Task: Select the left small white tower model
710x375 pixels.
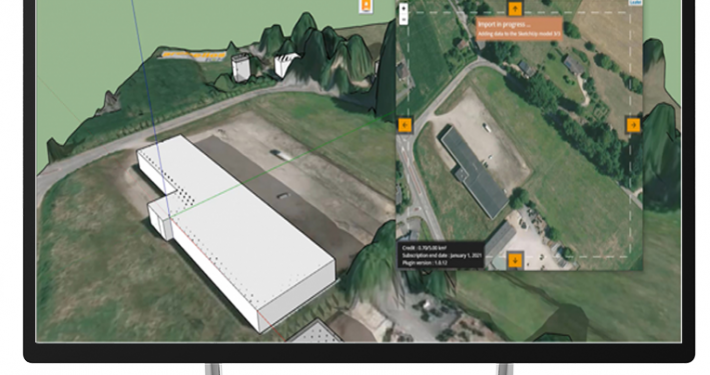Action: pyautogui.click(x=241, y=67)
